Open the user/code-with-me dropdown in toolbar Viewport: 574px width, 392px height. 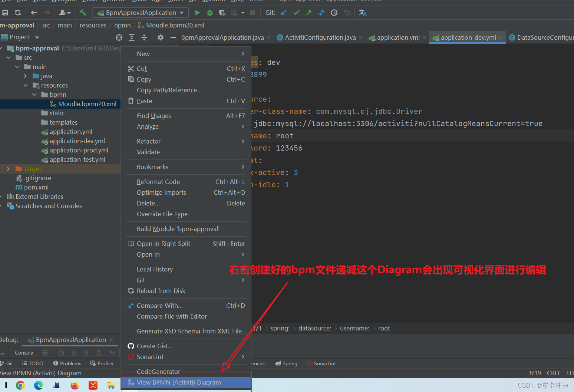point(65,13)
